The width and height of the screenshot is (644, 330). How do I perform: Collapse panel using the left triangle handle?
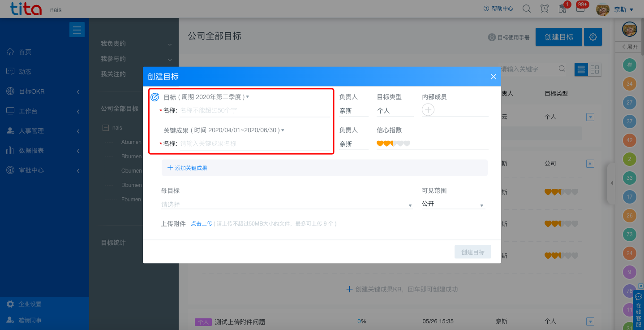[611, 183]
